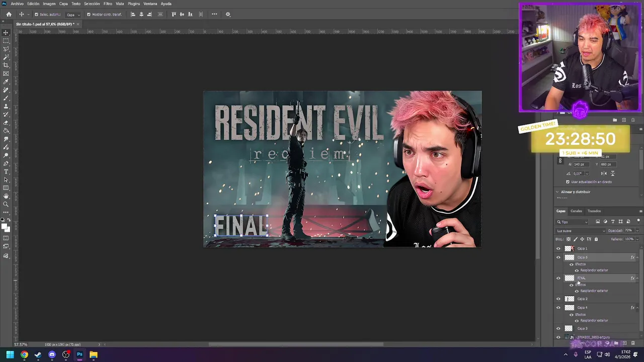This screenshot has height=362, width=644.
Task: Hide the Capa 6 layer
Action: coord(558,257)
